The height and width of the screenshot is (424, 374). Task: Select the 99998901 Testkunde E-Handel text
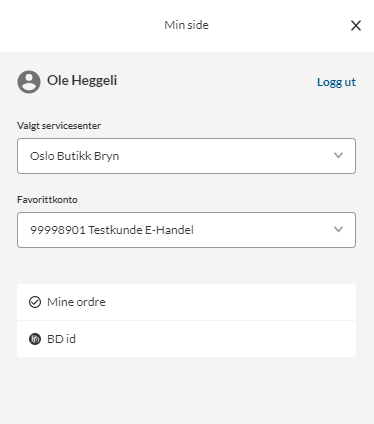click(112, 230)
